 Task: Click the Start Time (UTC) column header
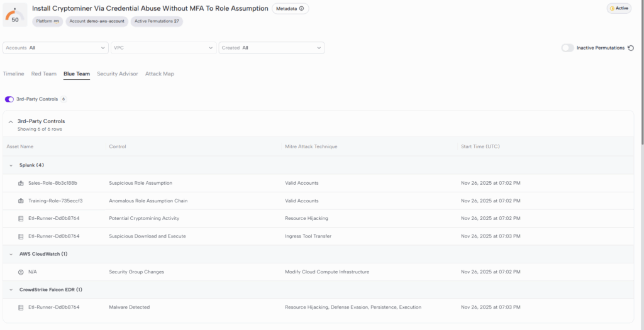480,146
